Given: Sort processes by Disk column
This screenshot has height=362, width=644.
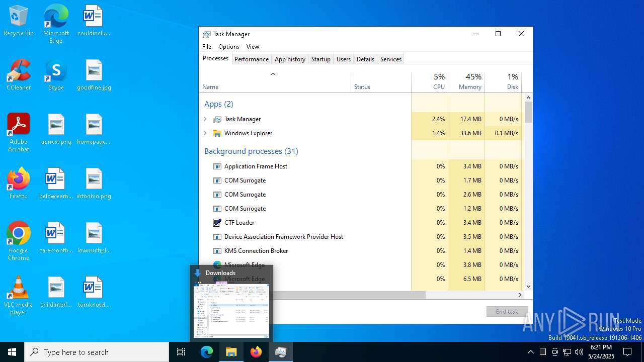Looking at the screenshot, I should point(503,82).
